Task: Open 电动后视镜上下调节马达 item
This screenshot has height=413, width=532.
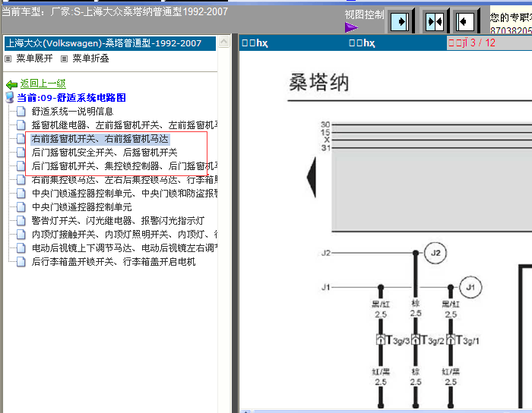Action: tap(124, 248)
